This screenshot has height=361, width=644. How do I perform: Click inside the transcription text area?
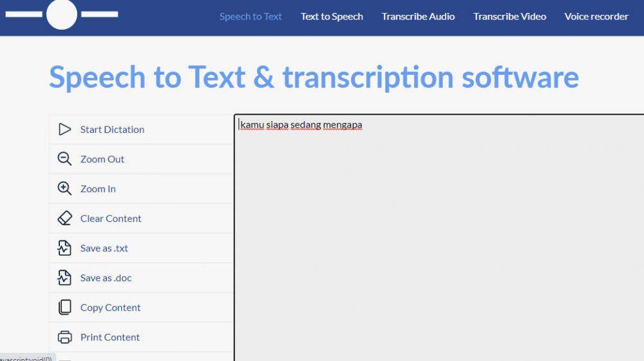coord(439,239)
